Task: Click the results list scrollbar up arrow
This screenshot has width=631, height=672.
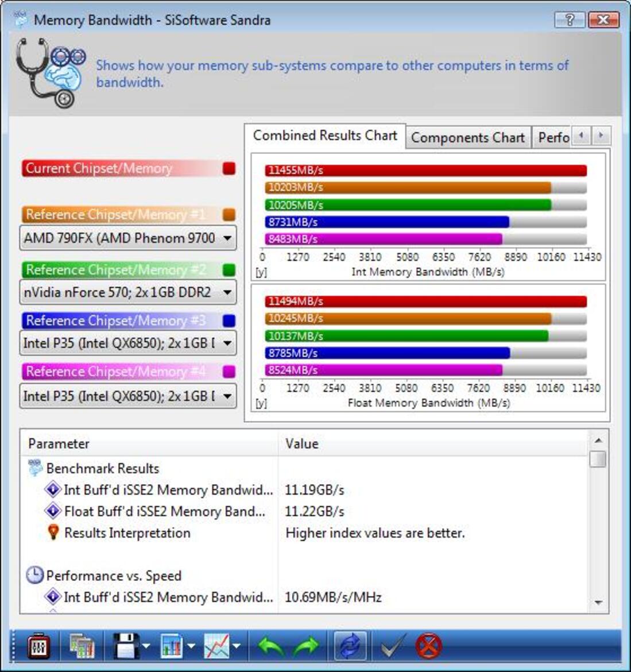Action: click(x=598, y=440)
